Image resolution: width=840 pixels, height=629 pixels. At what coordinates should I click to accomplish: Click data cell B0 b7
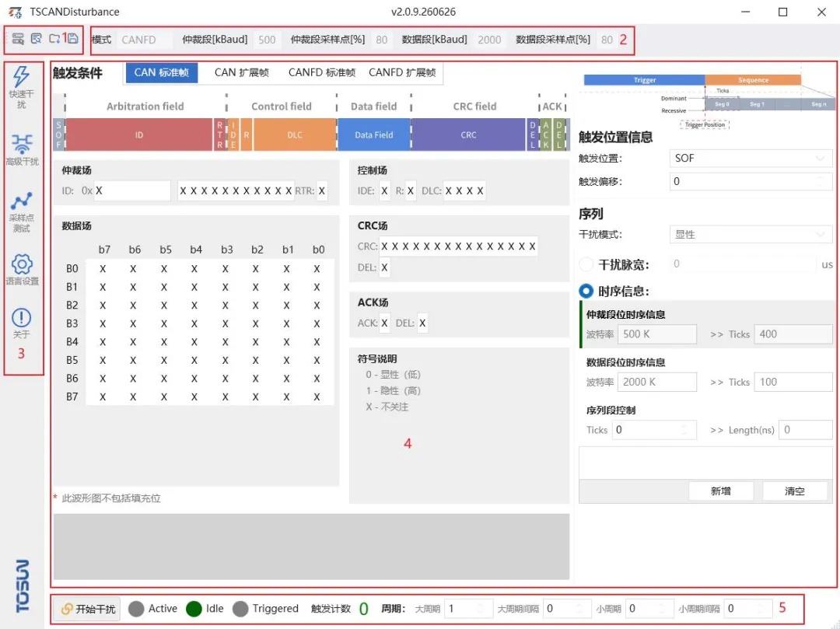click(103, 269)
